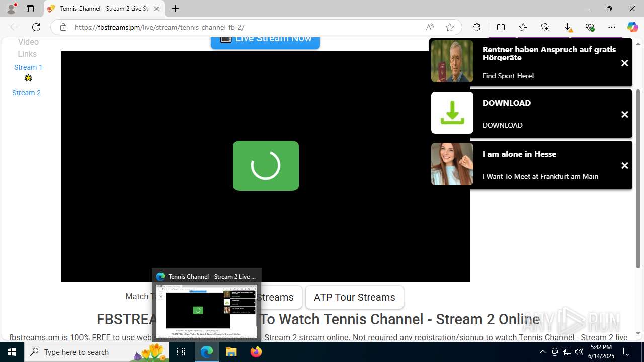
Task: Toggle split screen view
Action: tap(501, 27)
